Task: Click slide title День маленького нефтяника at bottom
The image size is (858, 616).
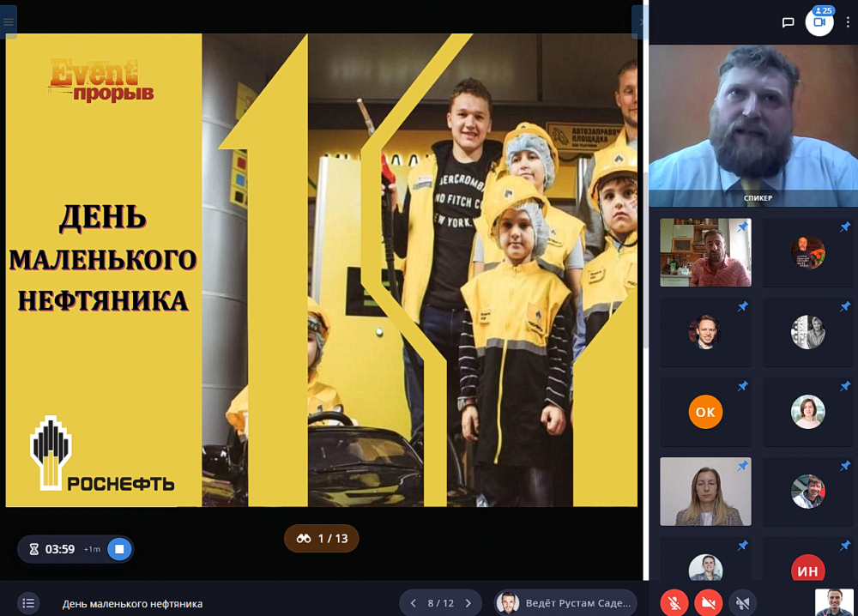Action: pyautogui.click(x=132, y=603)
